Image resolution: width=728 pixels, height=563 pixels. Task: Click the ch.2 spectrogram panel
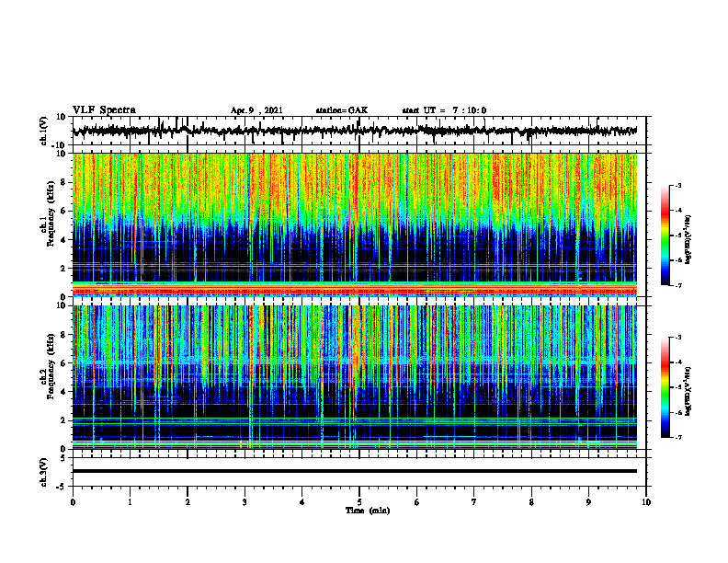354,377
